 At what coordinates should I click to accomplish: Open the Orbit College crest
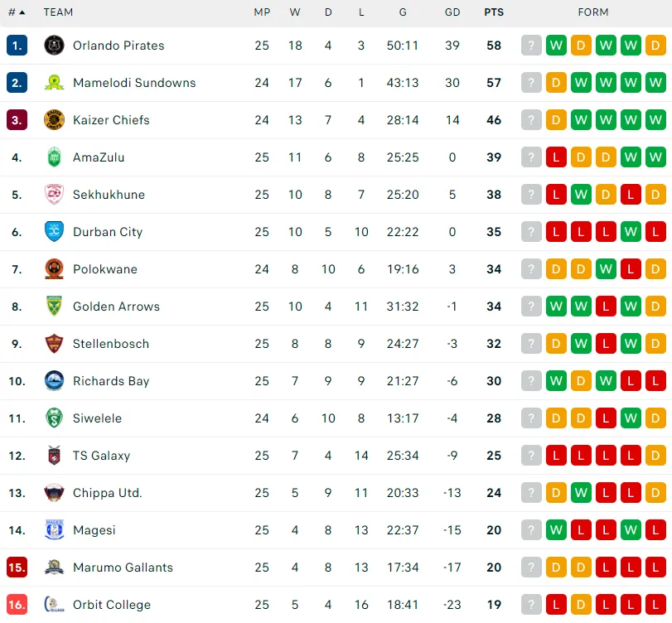click(54, 605)
